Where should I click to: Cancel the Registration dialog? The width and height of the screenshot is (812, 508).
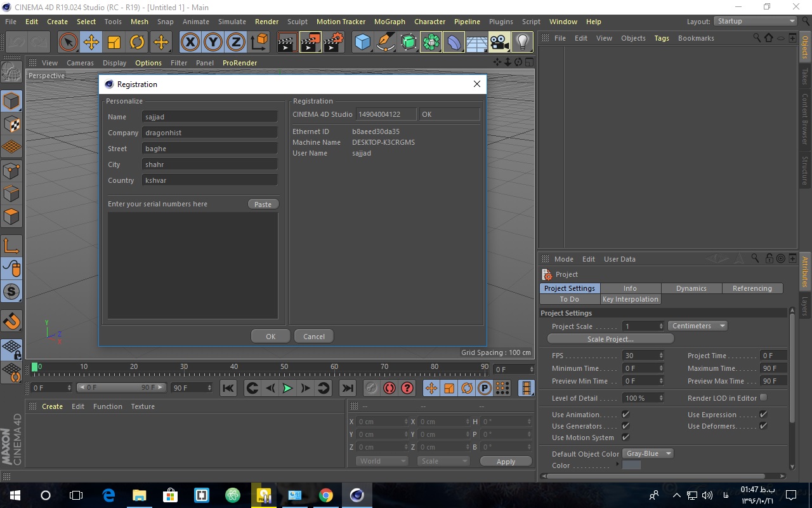pos(314,337)
